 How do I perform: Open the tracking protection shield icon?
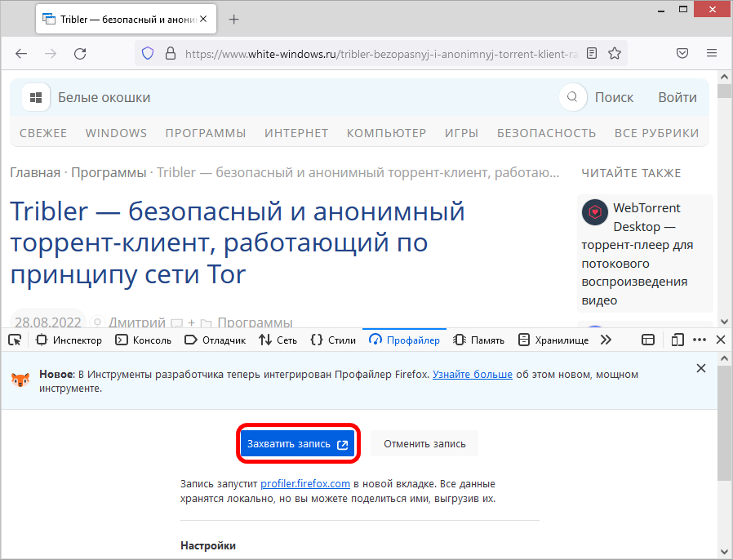coord(148,53)
